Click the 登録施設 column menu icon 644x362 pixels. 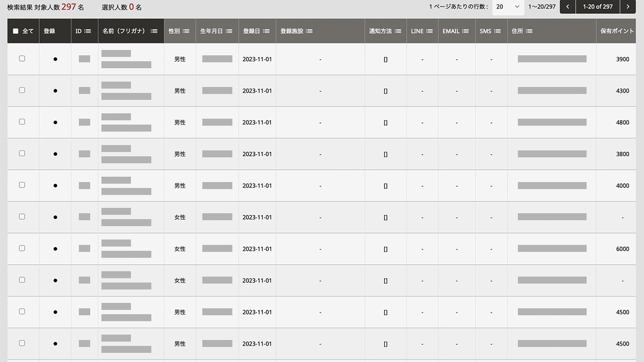tap(309, 31)
